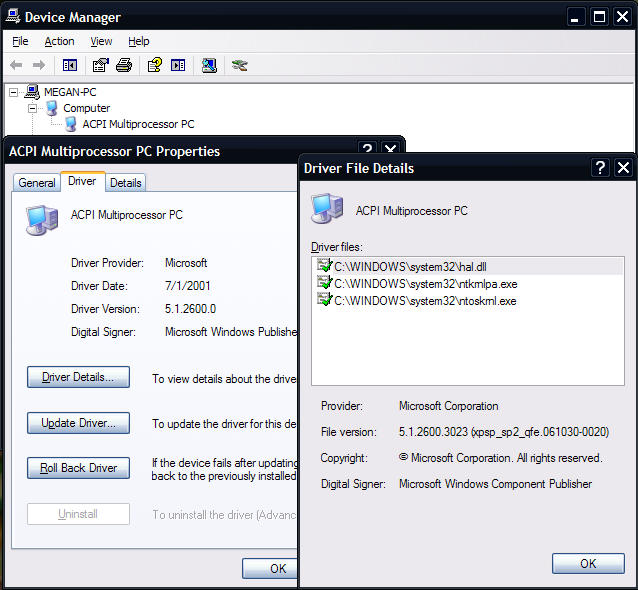The height and width of the screenshot is (590, 638).
Task: Select the MEGAN-PC tree label
Action: click(x=70, y=92)
